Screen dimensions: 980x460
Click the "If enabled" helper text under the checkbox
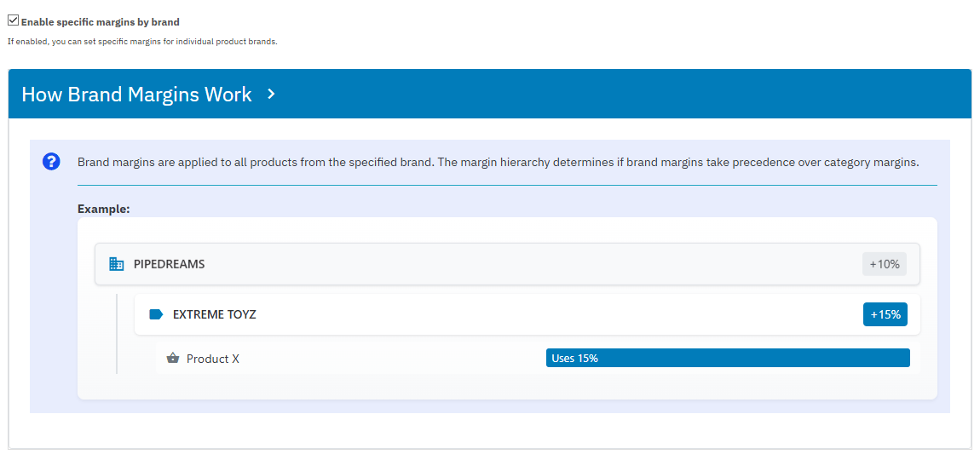[142, 41]
